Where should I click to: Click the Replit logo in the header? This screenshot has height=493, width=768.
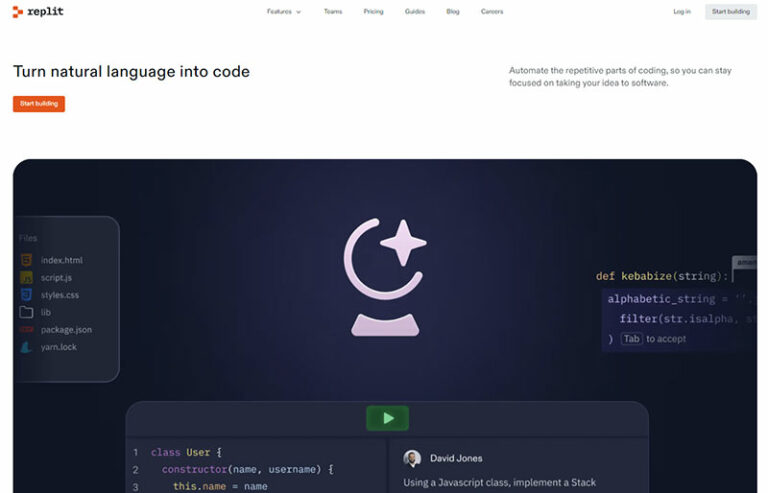click(x=38, y=11)
